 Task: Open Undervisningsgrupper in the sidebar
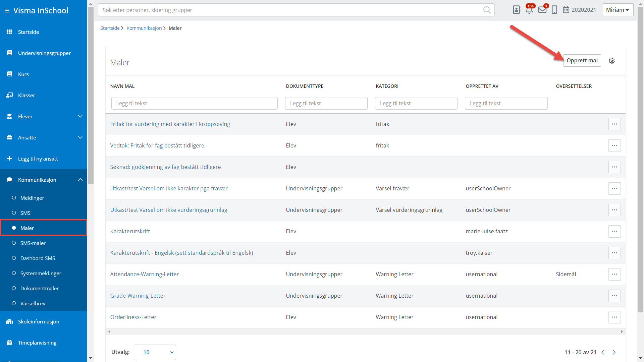[44, 53]
